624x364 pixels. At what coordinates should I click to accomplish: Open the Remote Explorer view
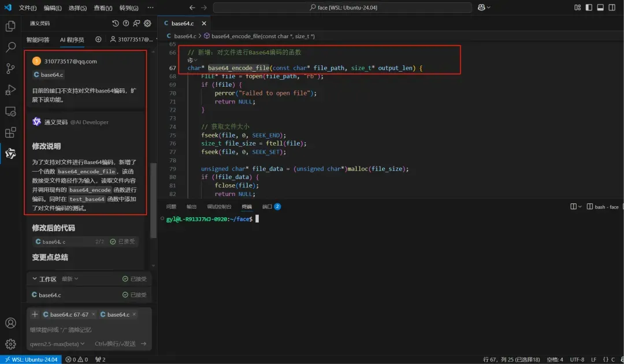(x=10, y=111)
